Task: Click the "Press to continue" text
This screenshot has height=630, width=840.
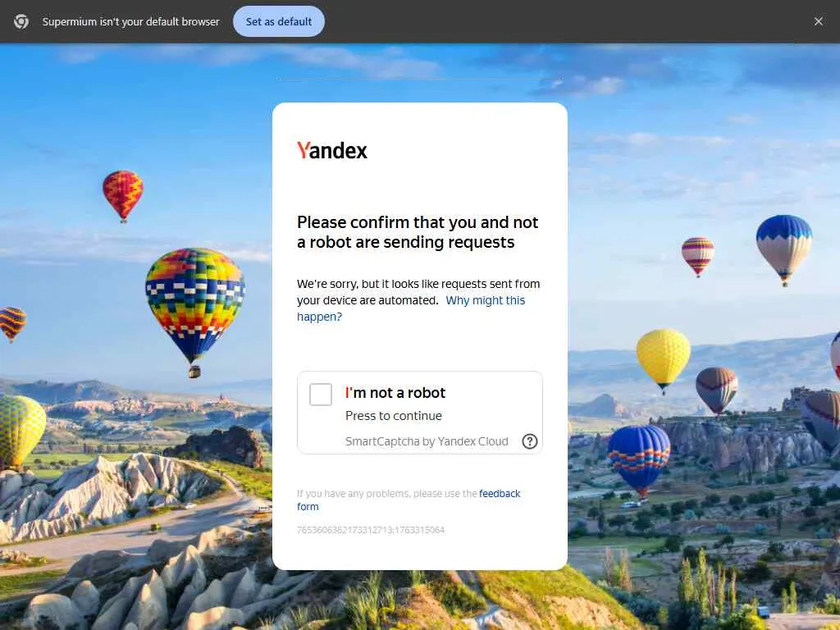Action: pos(394,416)
